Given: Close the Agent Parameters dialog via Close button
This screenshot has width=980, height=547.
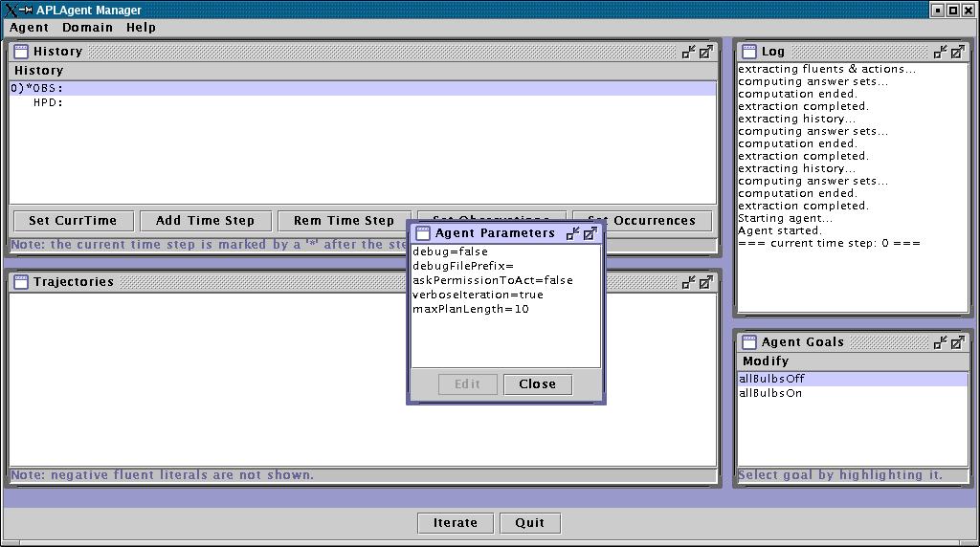Looking at the screenshot, I should pyautogui.click(x=537, y=384).
